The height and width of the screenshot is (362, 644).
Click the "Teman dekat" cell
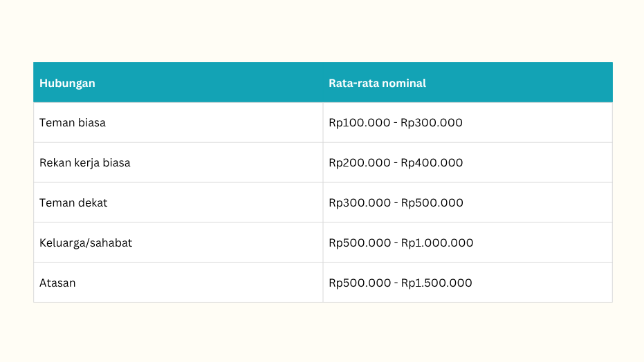(73, 203)
